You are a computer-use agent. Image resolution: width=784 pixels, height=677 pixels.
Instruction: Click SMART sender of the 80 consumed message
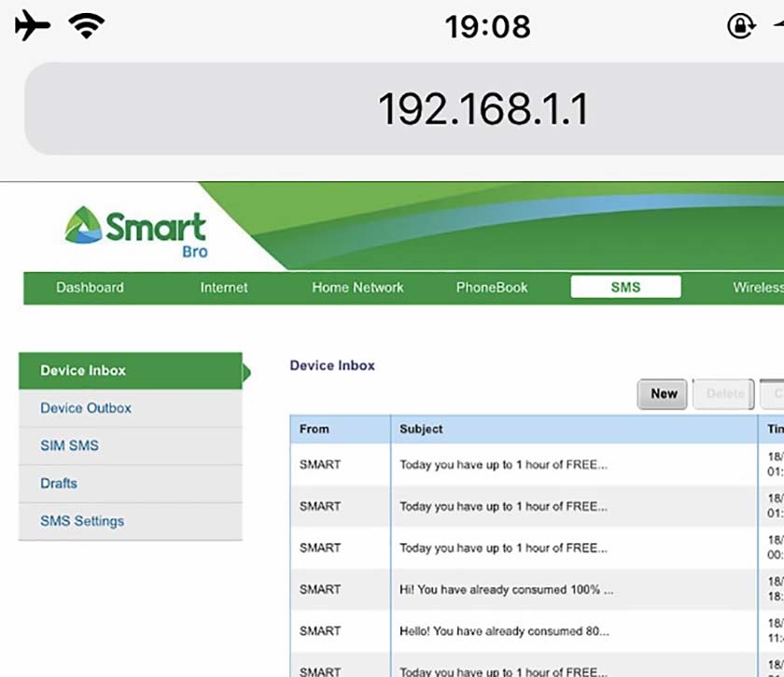coord(320,631)
